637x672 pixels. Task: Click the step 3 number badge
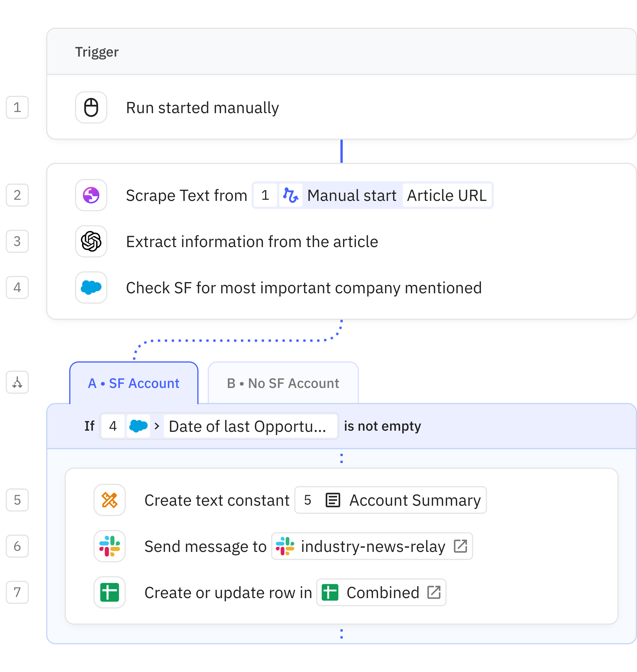pyautogui.click(x=17, y=242)
